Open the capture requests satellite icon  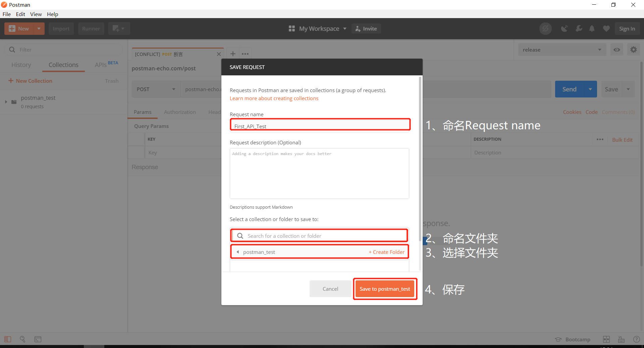(565, 29)
